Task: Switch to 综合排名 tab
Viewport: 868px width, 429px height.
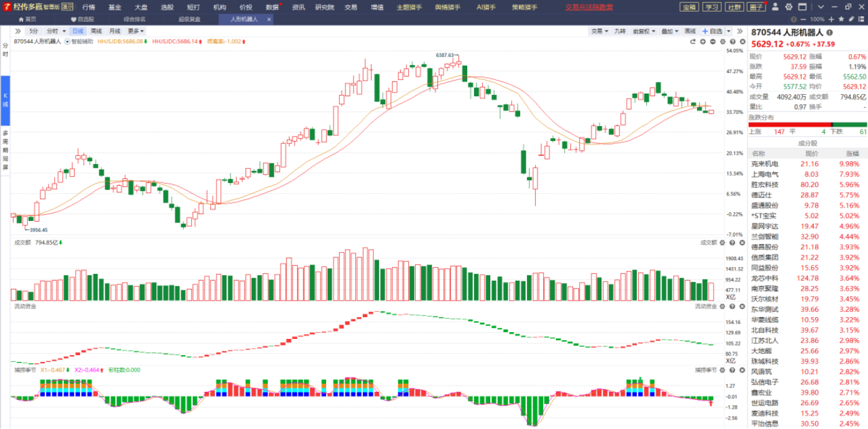Action: click(134, 19)
